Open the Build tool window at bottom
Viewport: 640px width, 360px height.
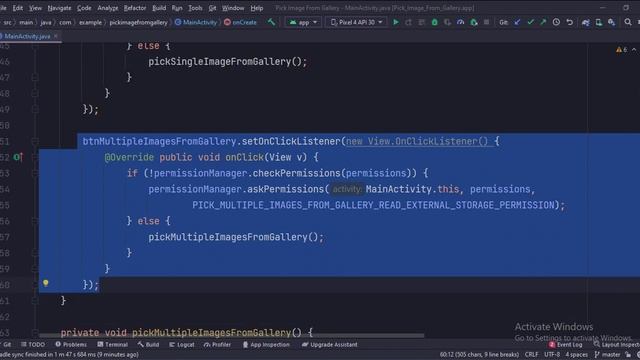tap(149, 344)
